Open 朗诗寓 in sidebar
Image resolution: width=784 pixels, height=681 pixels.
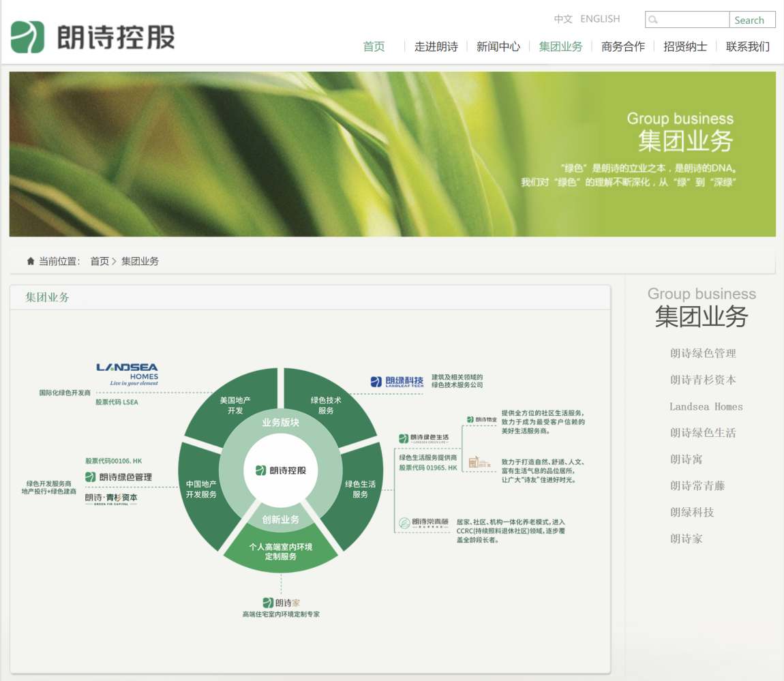coord(686,459)
